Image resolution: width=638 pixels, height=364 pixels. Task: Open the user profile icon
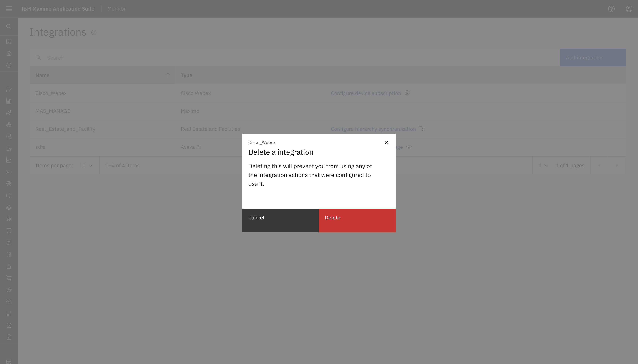629,9
